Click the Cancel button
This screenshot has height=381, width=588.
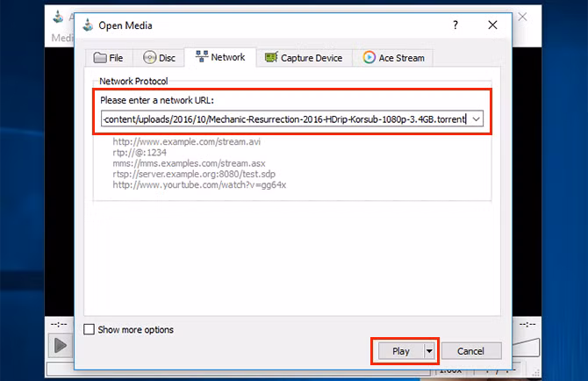(471, 351)
